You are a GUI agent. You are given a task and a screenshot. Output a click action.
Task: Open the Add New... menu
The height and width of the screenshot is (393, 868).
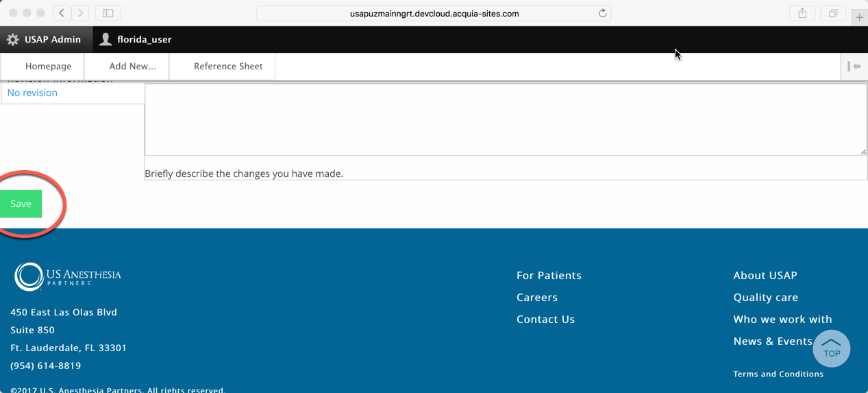coord(132,67)
